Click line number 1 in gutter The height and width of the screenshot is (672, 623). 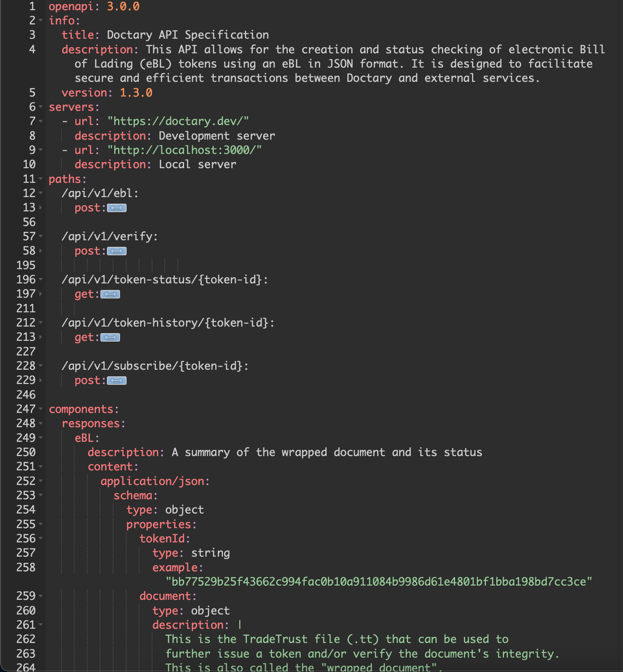pyautogui.click(x=32, y=6)
